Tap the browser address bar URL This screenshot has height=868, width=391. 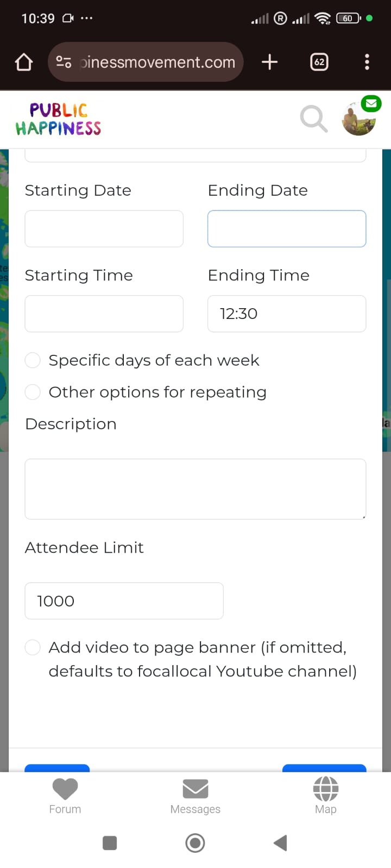click(x=157, y=62)
